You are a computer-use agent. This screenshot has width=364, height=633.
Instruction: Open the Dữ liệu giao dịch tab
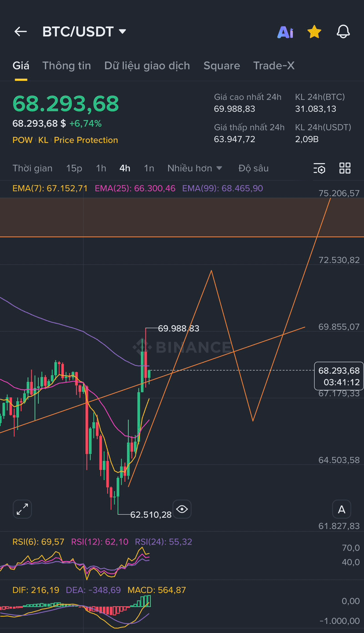147,66
